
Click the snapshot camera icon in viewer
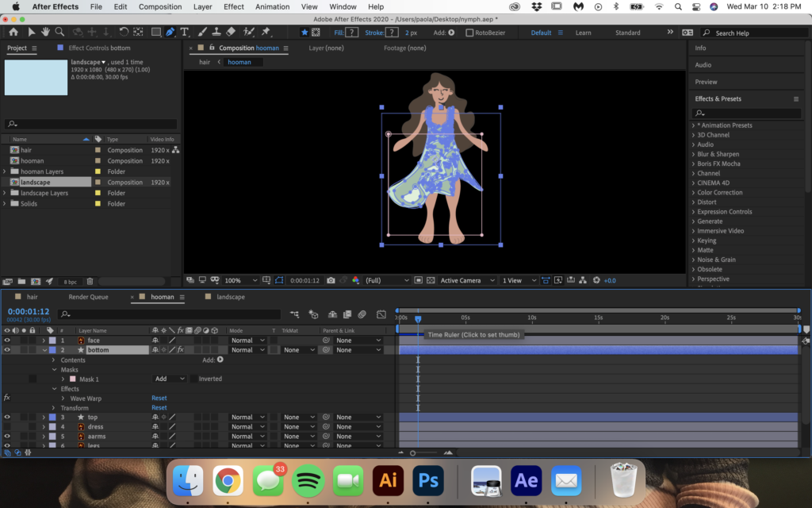click(x=331, y=280)
